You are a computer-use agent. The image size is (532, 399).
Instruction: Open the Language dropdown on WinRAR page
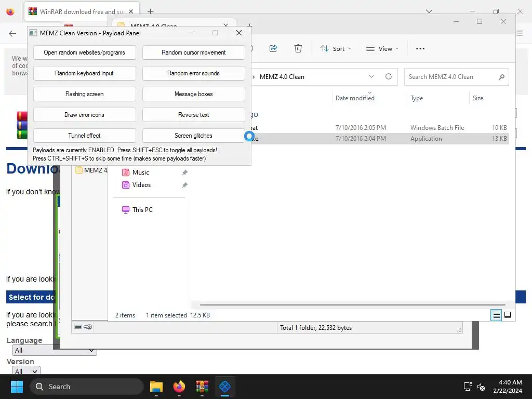pos(54,350)
